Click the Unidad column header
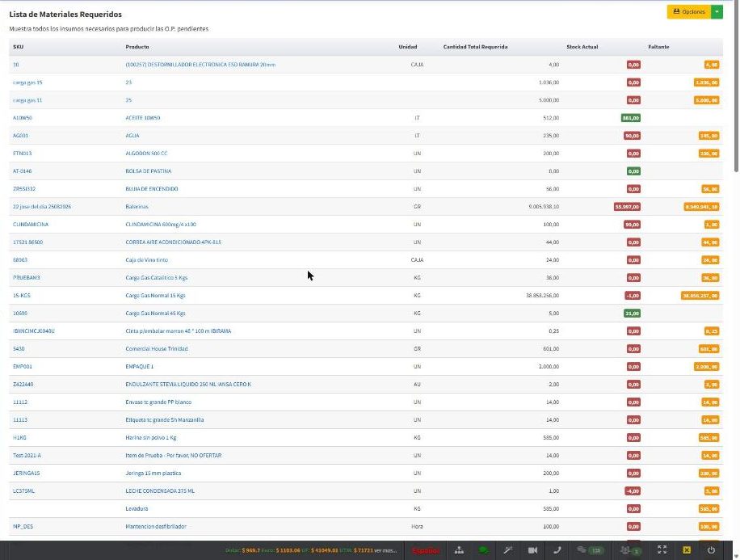 (408, 47)
